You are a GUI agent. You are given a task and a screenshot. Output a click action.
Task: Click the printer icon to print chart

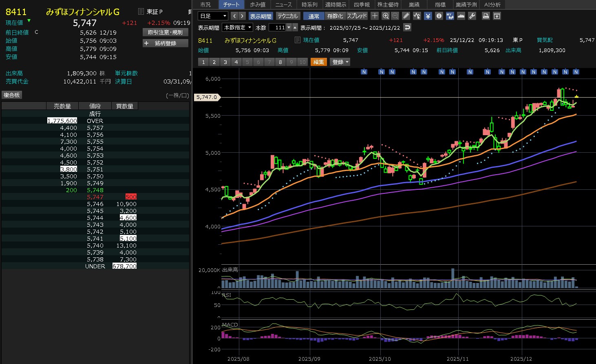pos(486,16)
